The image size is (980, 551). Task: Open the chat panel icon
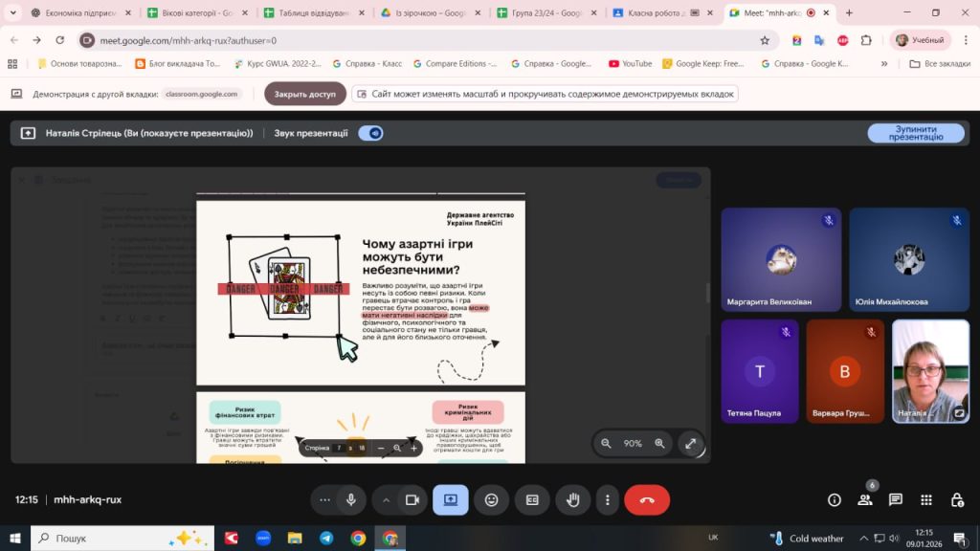click(896, 499)
